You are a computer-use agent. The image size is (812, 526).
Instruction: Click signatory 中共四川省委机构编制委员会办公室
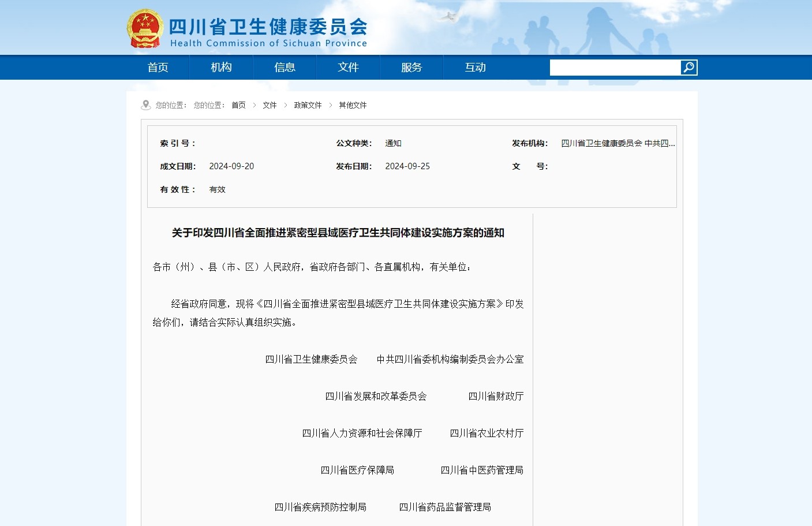(x=450, y=359)
